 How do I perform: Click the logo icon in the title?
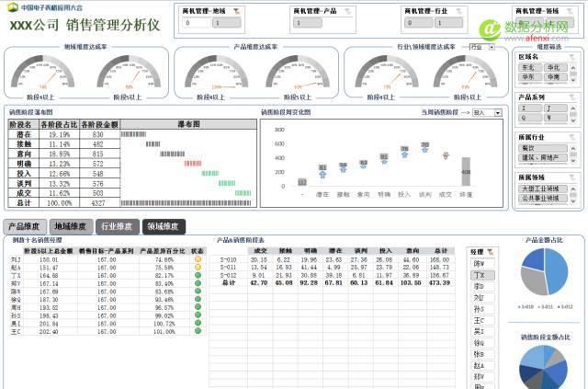13,7
